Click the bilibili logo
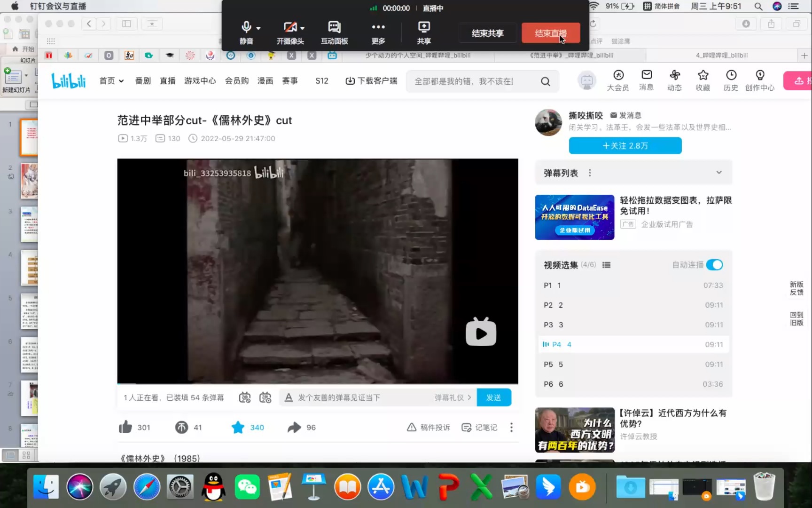This screenshot has width=812, height=508. pyautogui.click(x=69, y=81)
